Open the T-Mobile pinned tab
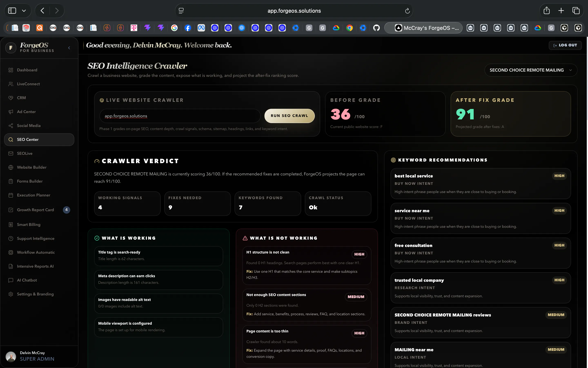The height and width of the screenshot is (368, 588). click(134, 28)
